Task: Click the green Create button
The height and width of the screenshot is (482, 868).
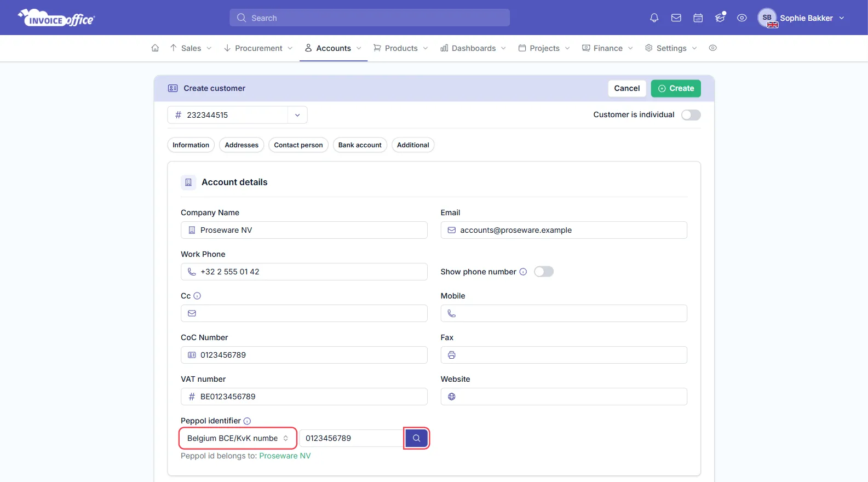Action: coord(676,89)
